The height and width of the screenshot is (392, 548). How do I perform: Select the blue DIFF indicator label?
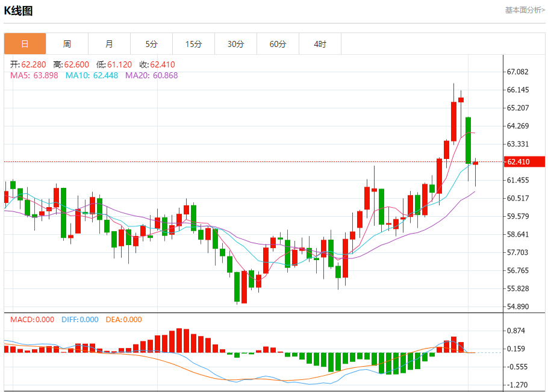[x=79, y=320]
